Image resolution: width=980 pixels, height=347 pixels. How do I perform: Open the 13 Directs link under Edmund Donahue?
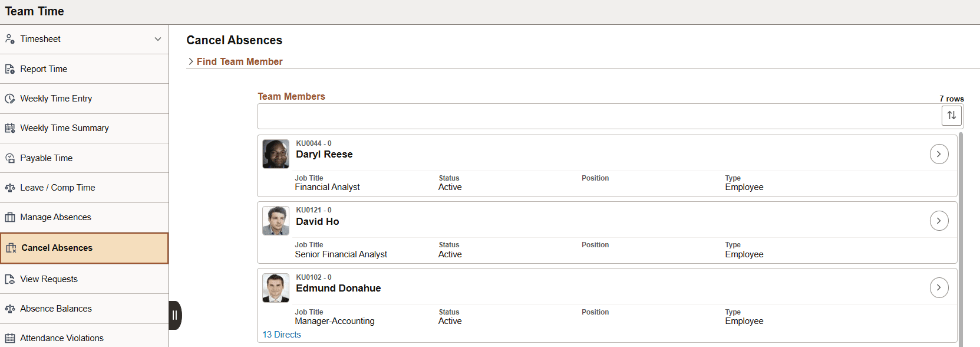[281, 334]
